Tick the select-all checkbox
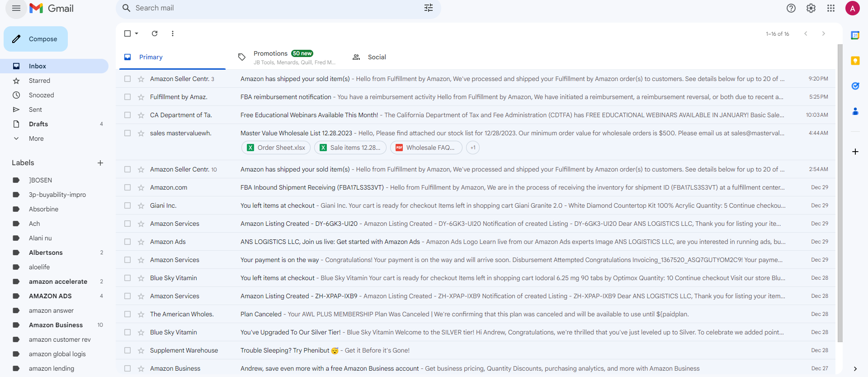Image resolution: width=868 pixels, height=377 pixels. pyautogui.click(x=127, y=33)
